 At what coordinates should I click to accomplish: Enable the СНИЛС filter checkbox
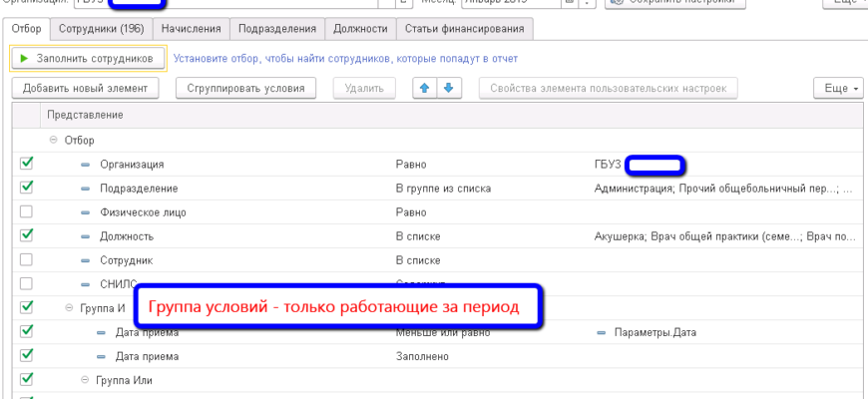(26, 284)
